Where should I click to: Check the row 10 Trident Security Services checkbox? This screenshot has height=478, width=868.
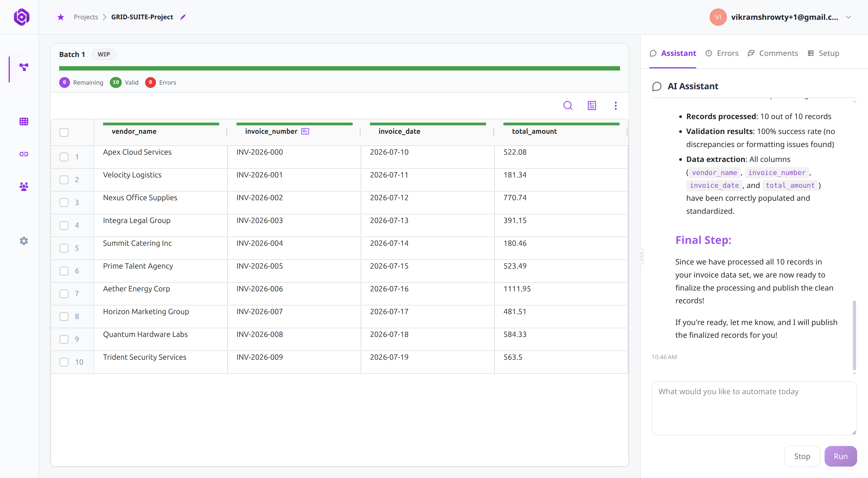64,362
